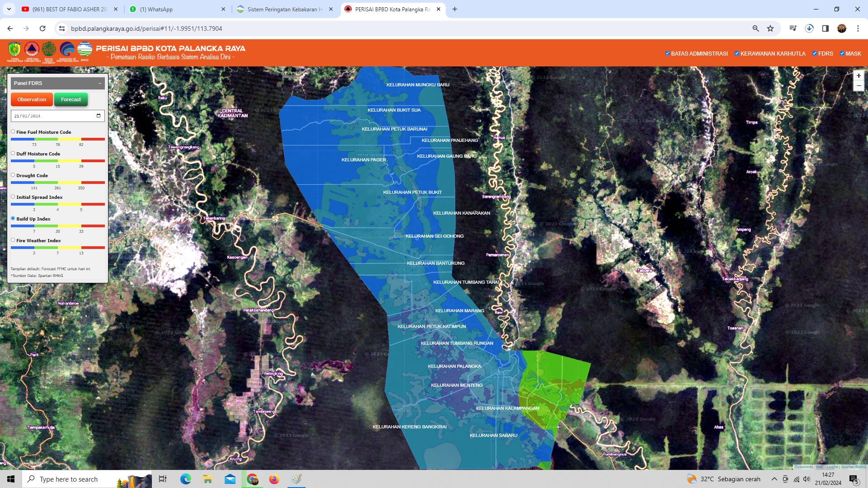868x488 pixels.
Task: Show hidden system tray icons chevron
Action: 774,479
